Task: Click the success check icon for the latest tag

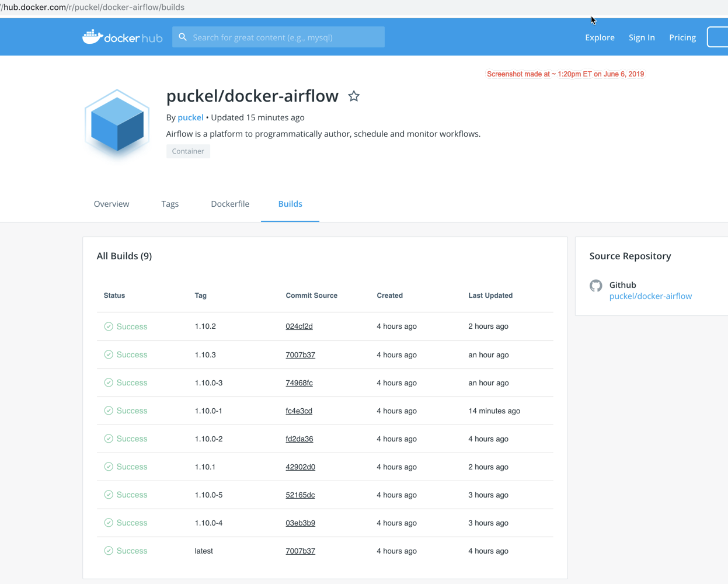Action: [109, 551]
